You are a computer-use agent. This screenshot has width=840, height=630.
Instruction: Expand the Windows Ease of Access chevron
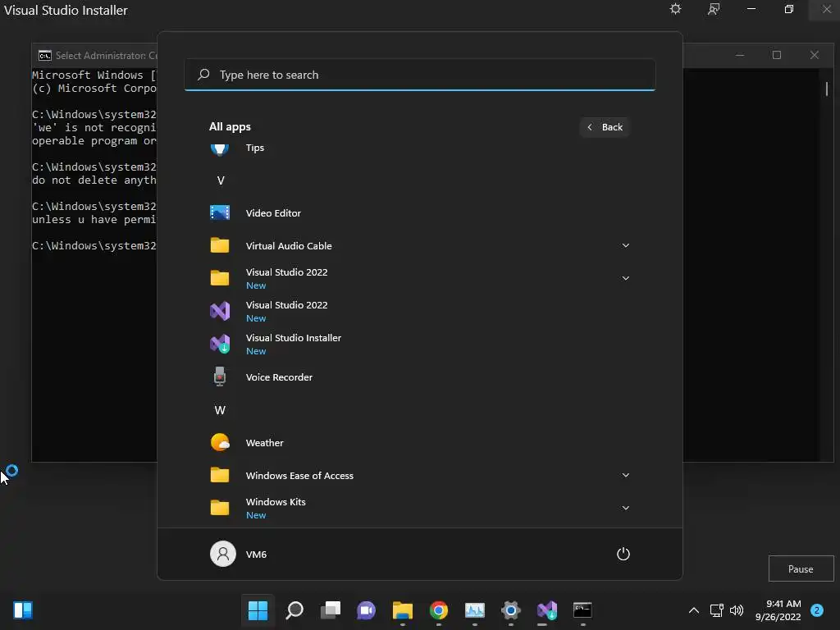(x=625, y=475)
